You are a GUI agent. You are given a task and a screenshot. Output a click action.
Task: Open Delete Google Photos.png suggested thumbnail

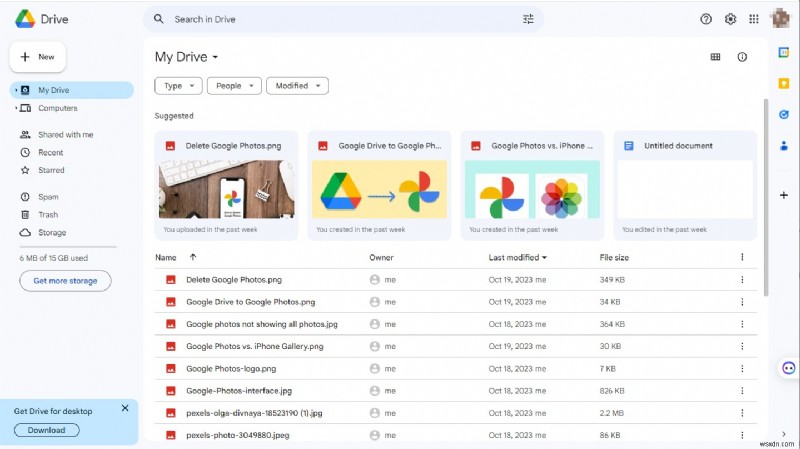tap(227, 189)
